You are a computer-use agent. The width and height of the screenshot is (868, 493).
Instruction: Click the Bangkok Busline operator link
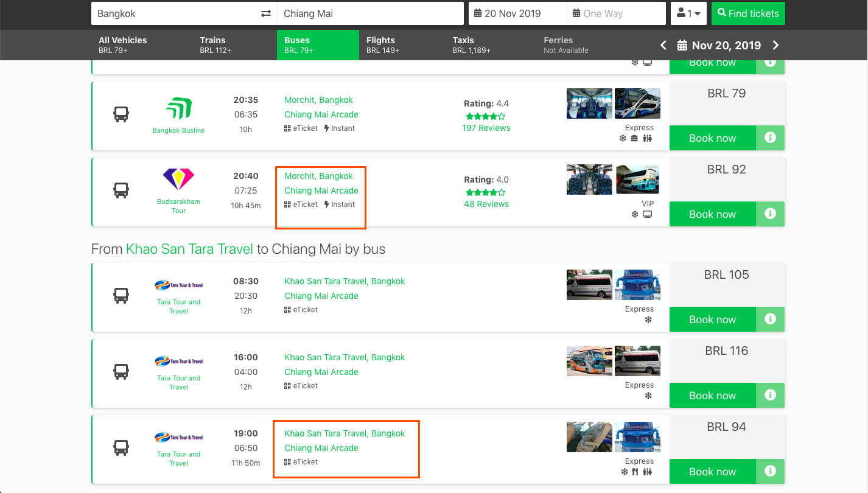(x=178, y=130)
